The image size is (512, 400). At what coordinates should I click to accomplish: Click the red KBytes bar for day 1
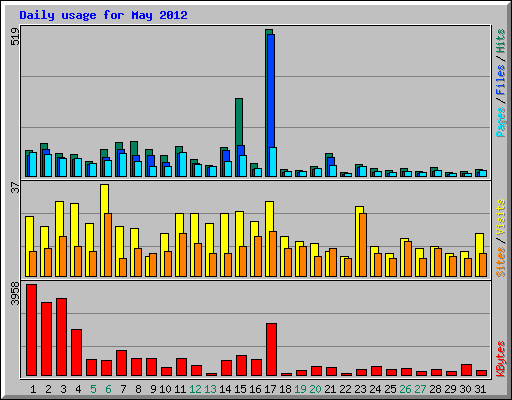[x=31, y=330]
